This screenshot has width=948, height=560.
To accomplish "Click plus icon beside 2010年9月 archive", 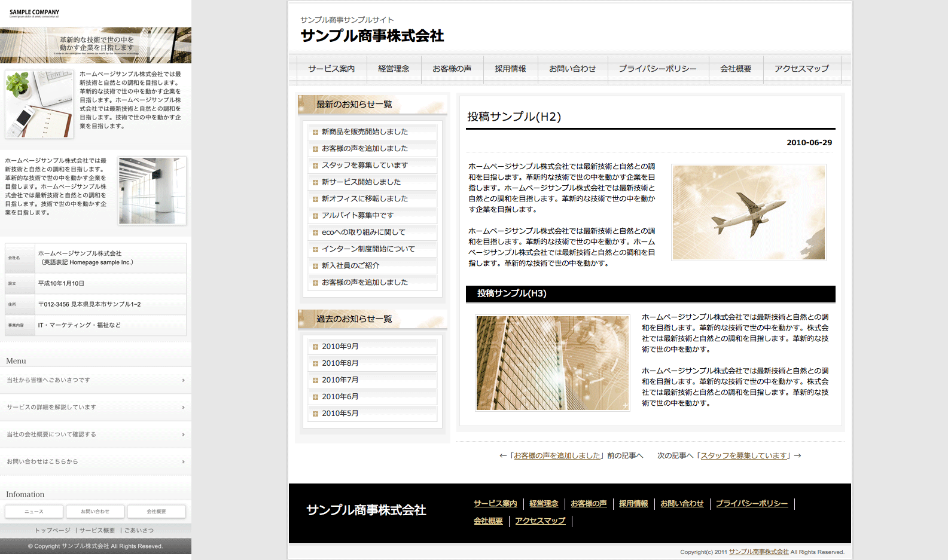I will tap(315, 347).
